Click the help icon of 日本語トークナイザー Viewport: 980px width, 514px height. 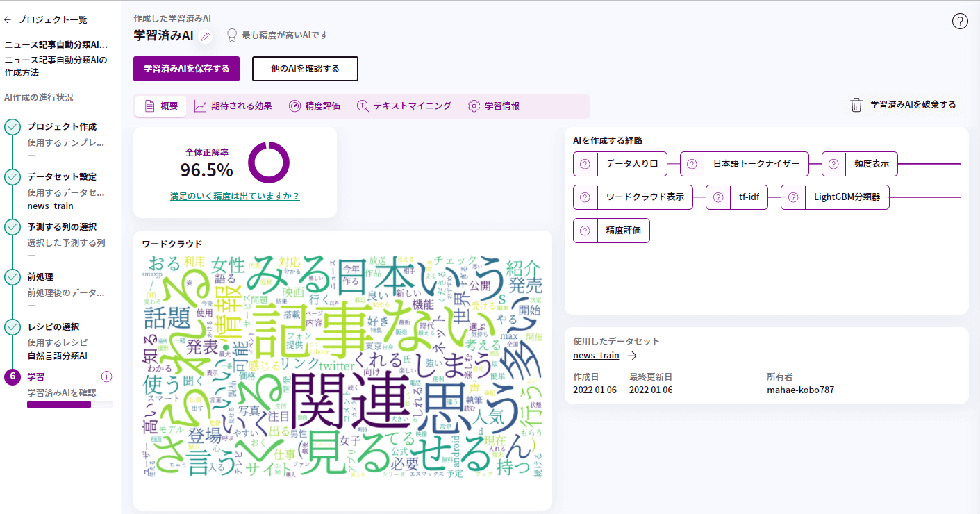(x=692, y=165)
